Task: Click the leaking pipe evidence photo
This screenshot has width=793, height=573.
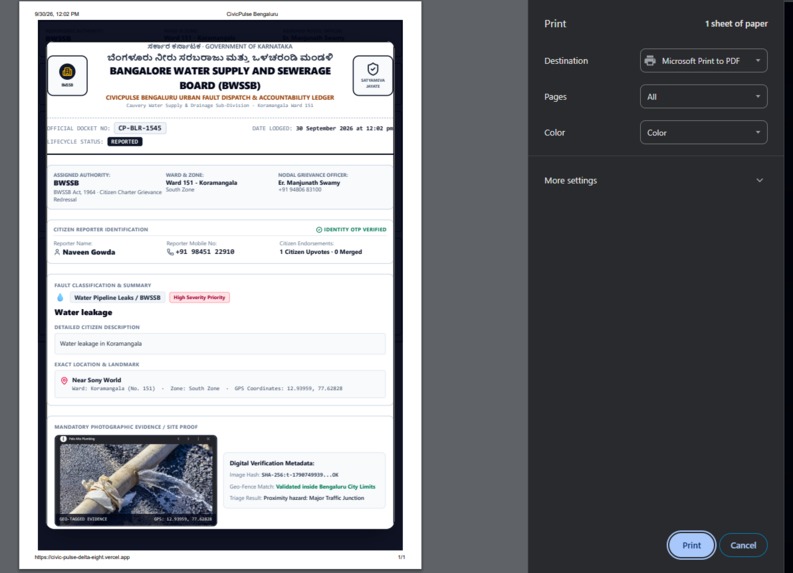Action: (136, 480)
